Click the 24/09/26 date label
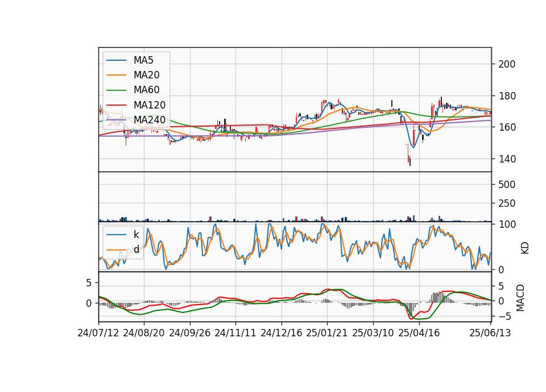The height and width of the screenshot is (392, 546). (x=190, y=333)
